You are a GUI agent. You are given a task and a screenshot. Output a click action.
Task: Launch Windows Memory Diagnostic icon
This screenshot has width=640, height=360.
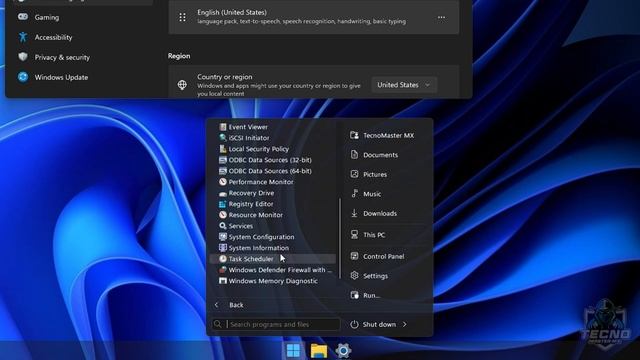[222, 281]
